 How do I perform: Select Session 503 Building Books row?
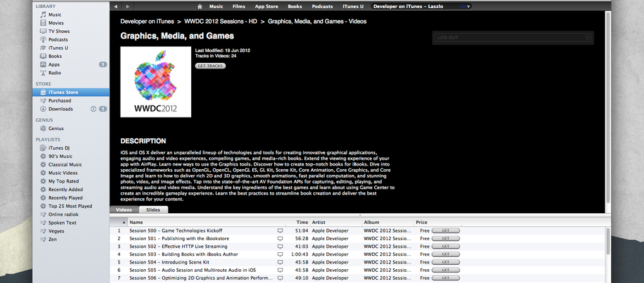357,254
